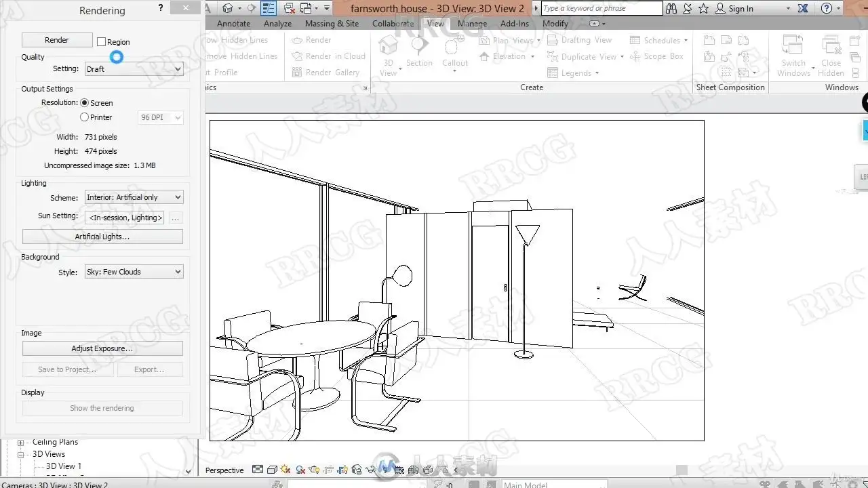This screenshot has width=868, height=488.
Task: Click Show the rendering button
Action: (x=102, y=408)
